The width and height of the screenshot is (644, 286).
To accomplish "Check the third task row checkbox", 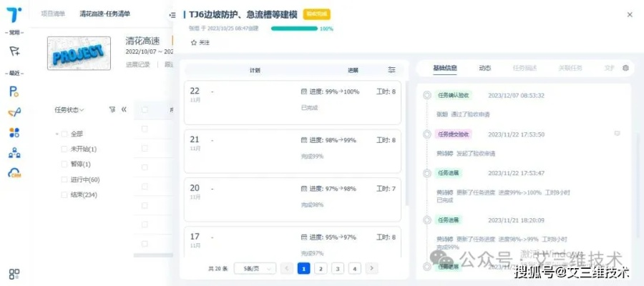I will [145, 167].
